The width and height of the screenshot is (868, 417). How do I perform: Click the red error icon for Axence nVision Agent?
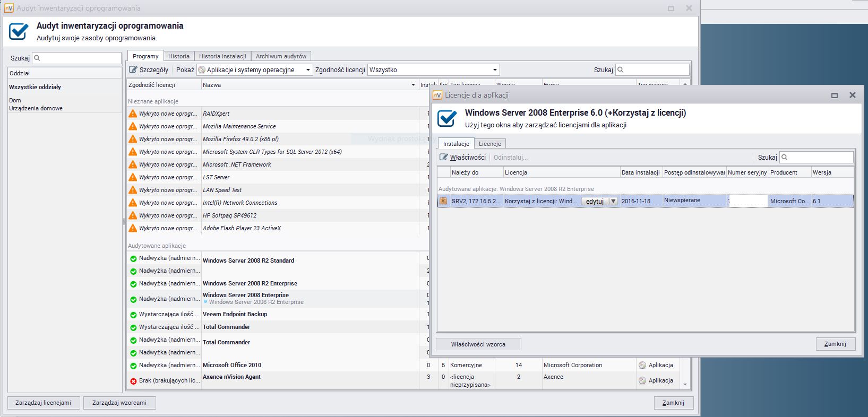(x=133, y=381)
